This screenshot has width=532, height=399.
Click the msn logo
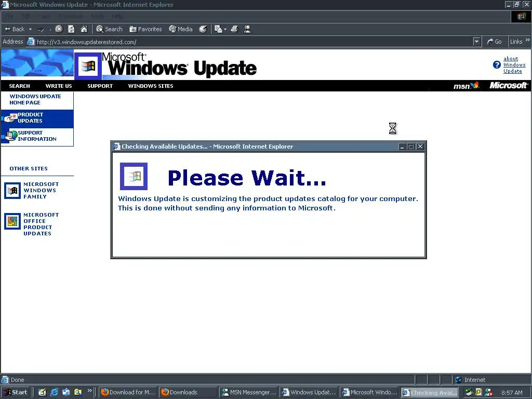tap(466, 86)
